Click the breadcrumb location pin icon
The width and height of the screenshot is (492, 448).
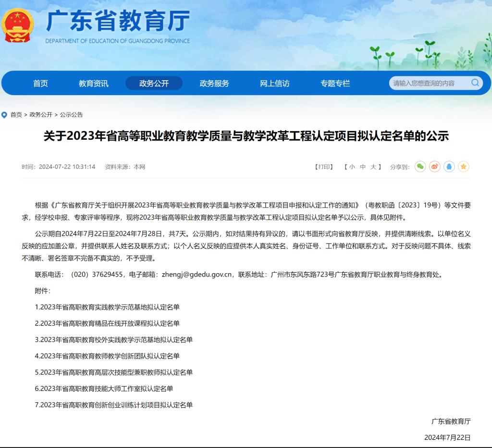[4, 115]
